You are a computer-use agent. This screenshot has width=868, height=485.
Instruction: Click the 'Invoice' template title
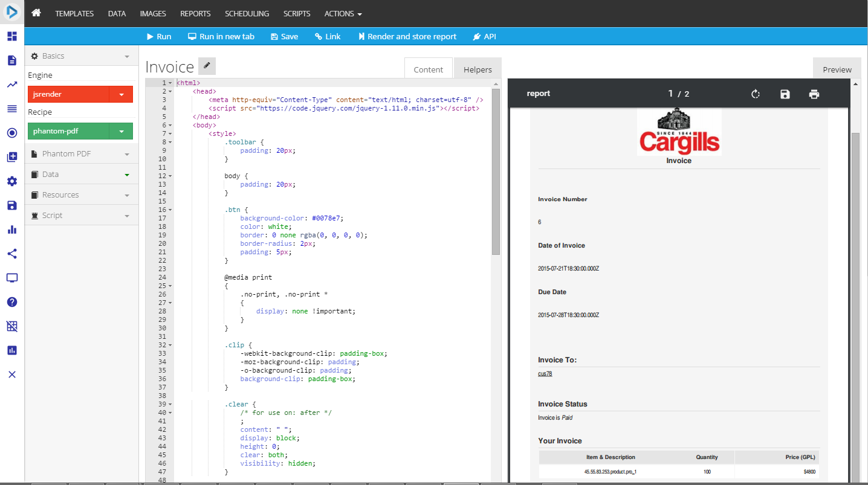[x=170, y=66]
